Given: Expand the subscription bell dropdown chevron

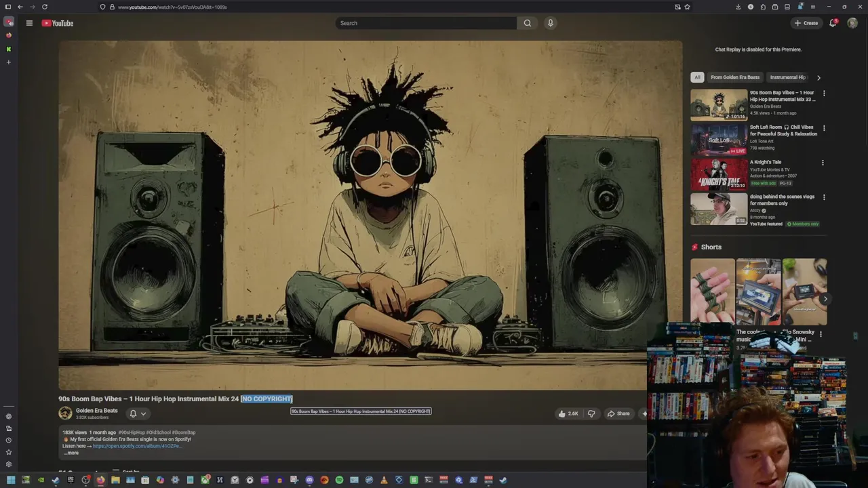Looking at the screenshot, I should (x=143, y=413).
